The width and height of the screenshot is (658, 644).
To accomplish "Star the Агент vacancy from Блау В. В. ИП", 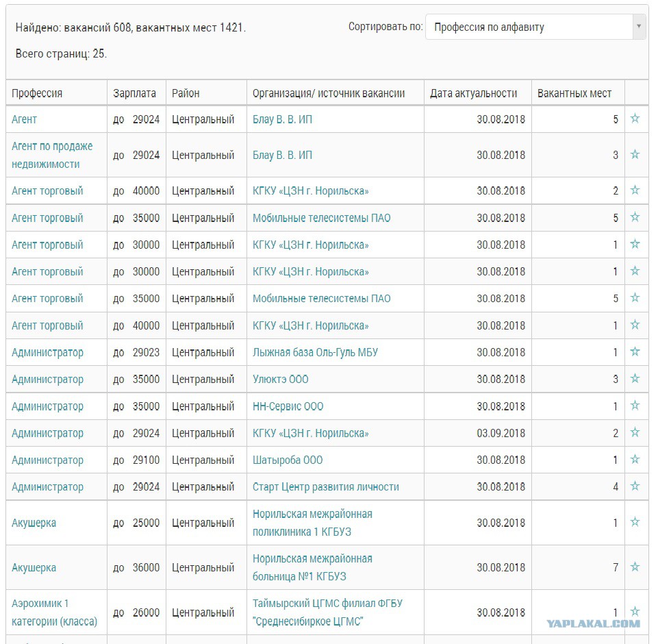I will (635, 119).
